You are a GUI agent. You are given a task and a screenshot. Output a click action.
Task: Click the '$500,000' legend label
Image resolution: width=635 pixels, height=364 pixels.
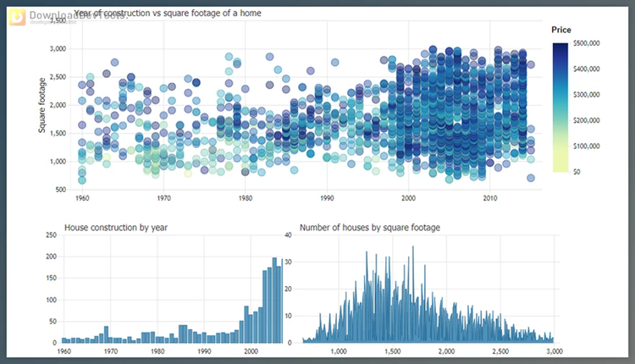tap(587, 43)
